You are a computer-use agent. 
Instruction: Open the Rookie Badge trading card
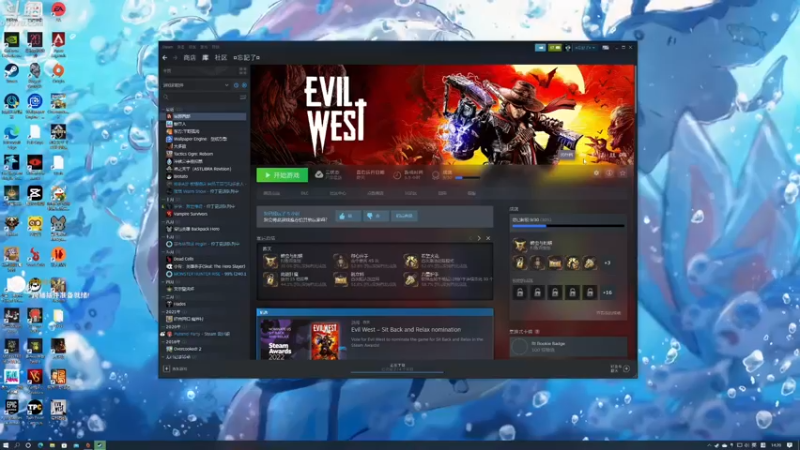(x=568, y=347)
